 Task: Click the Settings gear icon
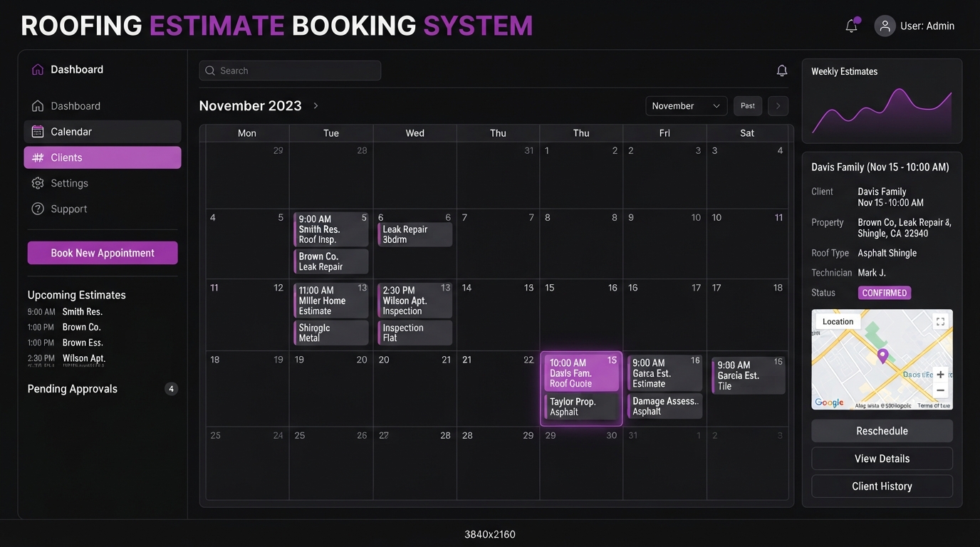38,183
